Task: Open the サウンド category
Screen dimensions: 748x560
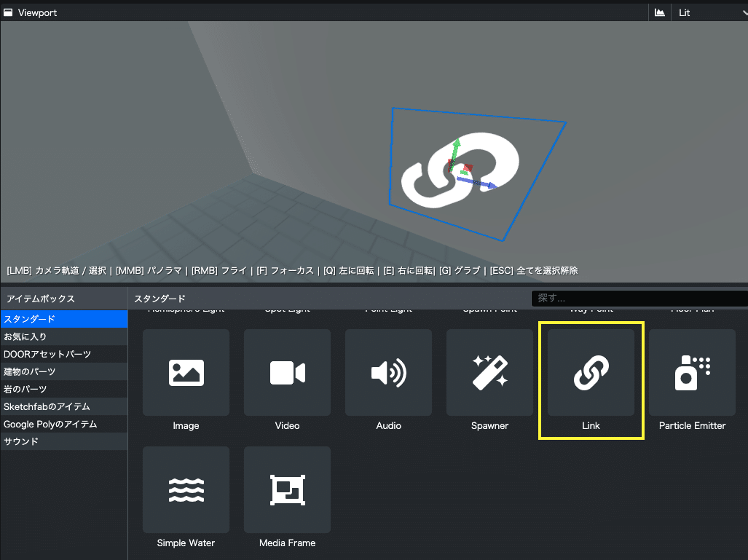Action: tap(64, 442)
